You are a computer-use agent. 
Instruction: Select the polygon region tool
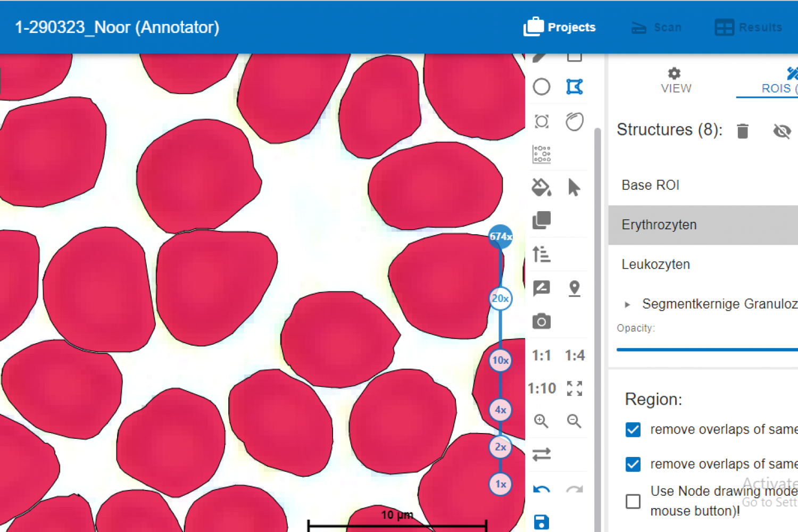[x=575, y=87]
